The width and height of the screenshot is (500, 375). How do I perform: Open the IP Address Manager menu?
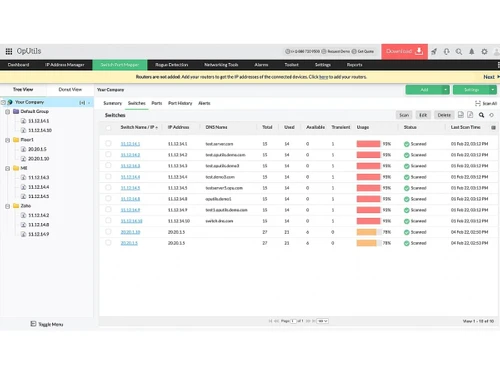click(x=65, y=65)
